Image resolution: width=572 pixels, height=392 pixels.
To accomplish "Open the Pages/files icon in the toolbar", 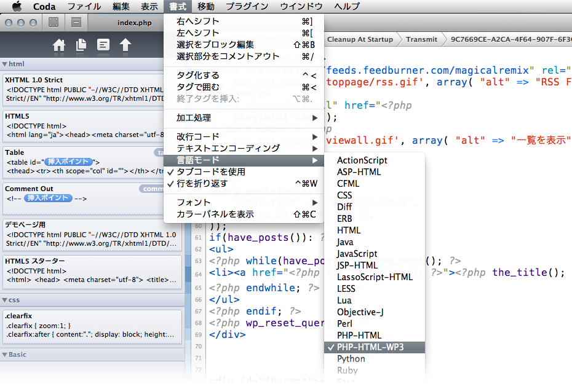I will (x=81, y=45).
